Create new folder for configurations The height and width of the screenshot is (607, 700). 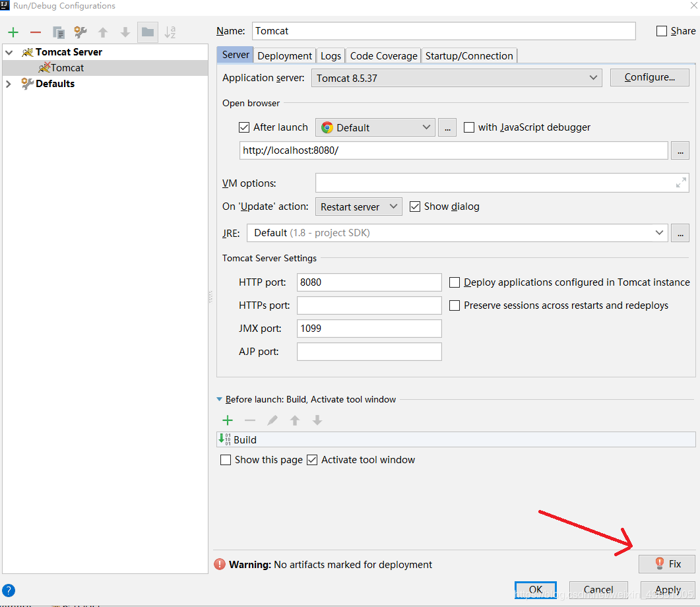click(x=148, y=32)
